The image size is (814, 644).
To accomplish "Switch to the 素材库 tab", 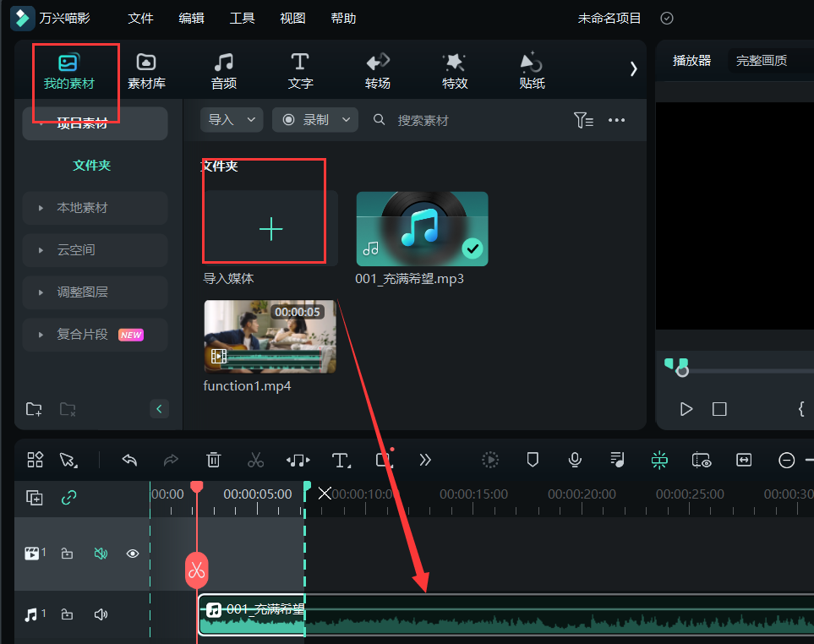I will pyautogui.click(x=146, y=70).
